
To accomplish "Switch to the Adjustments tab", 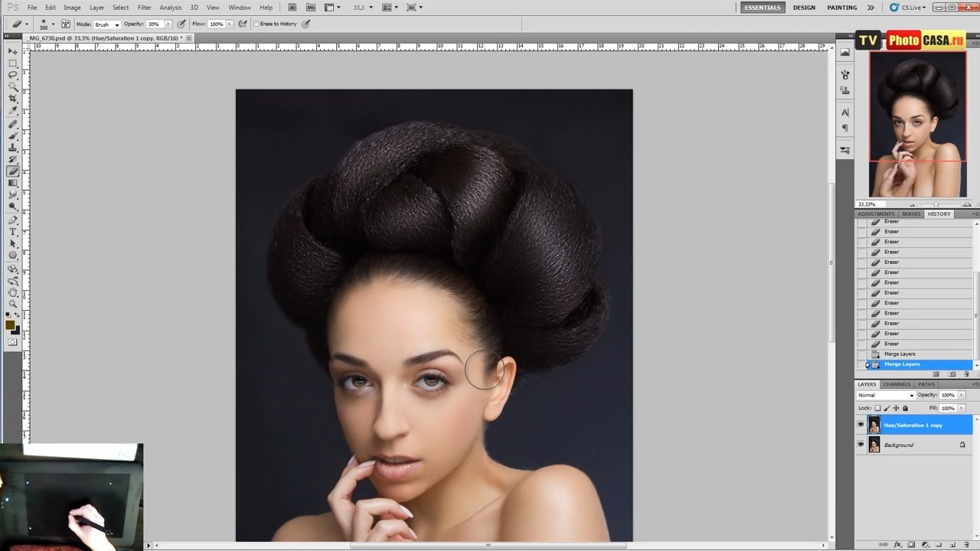I will click(876, 214).
